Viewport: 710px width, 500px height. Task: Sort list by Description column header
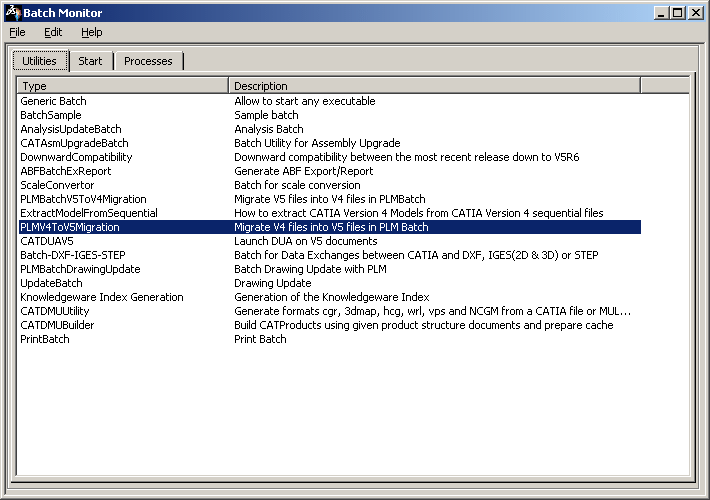[x=434, y=86]
